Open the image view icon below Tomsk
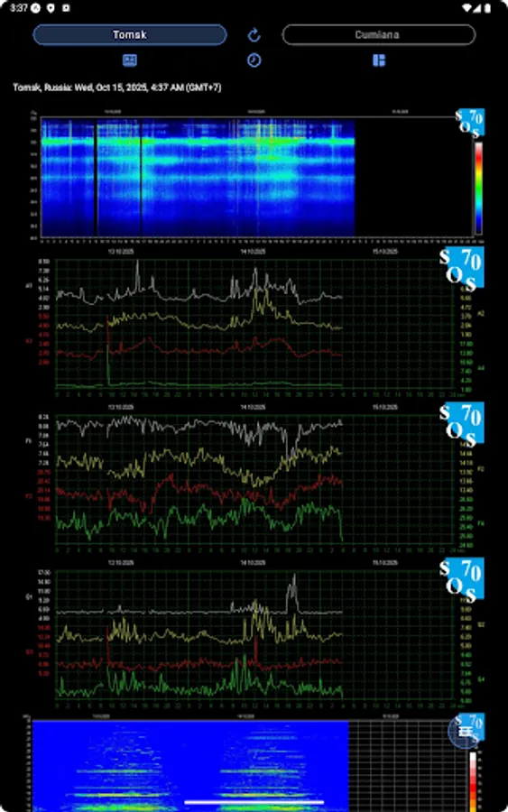The width and height of the screenshot is (508, 812). point(129,60)
